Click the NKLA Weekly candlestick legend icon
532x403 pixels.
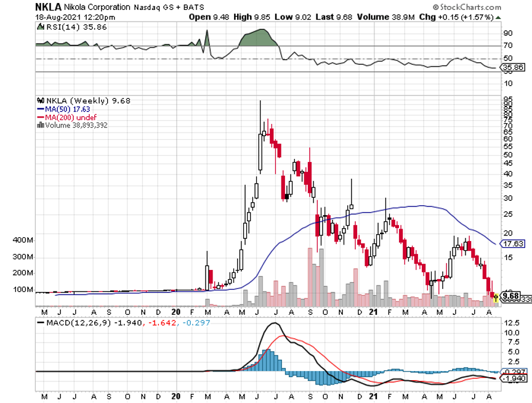tap(41, 100)
